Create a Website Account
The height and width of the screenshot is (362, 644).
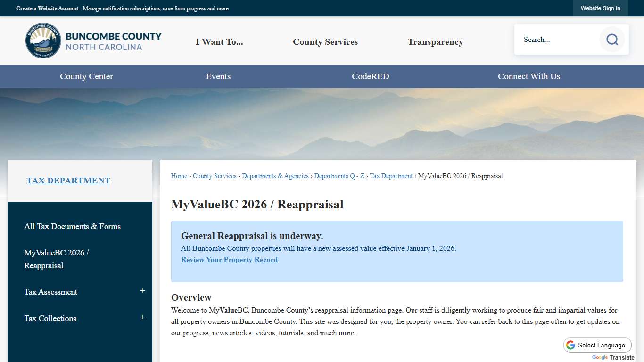(x=47, y=8)
